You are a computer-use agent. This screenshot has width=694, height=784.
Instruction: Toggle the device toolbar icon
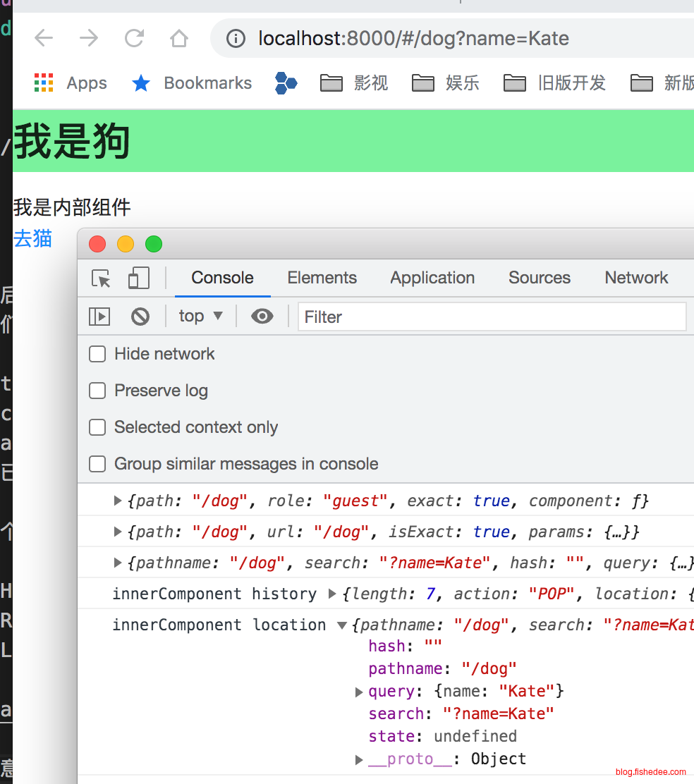[x=138, y=278]
